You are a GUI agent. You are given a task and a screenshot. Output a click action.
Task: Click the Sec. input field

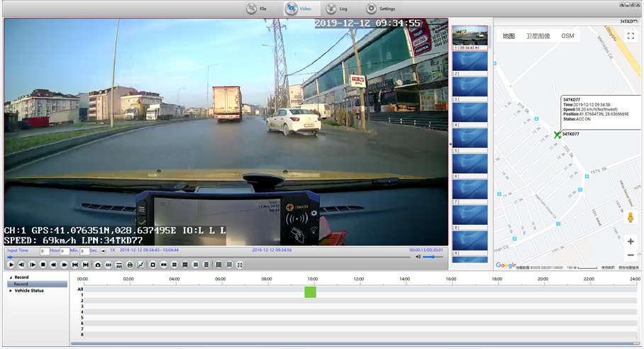pos(84,251)
